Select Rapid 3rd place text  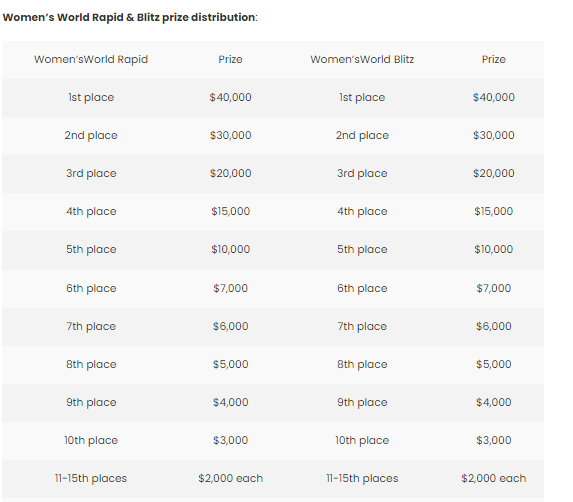pos(91,174)
